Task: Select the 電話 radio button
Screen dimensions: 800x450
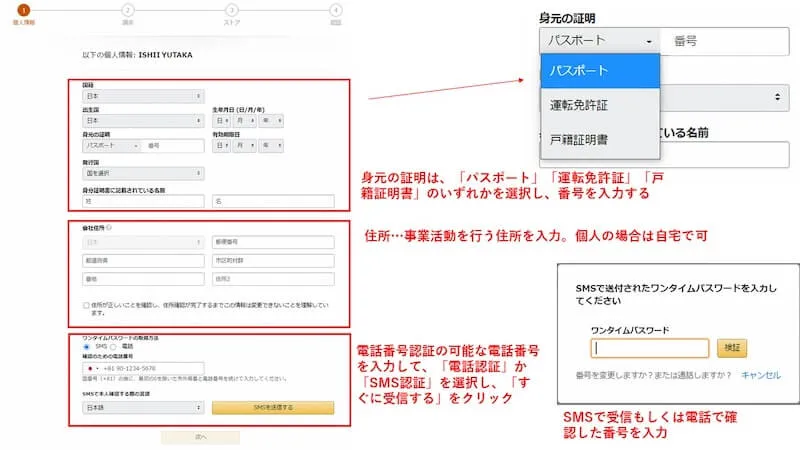Action: (112, 347)
